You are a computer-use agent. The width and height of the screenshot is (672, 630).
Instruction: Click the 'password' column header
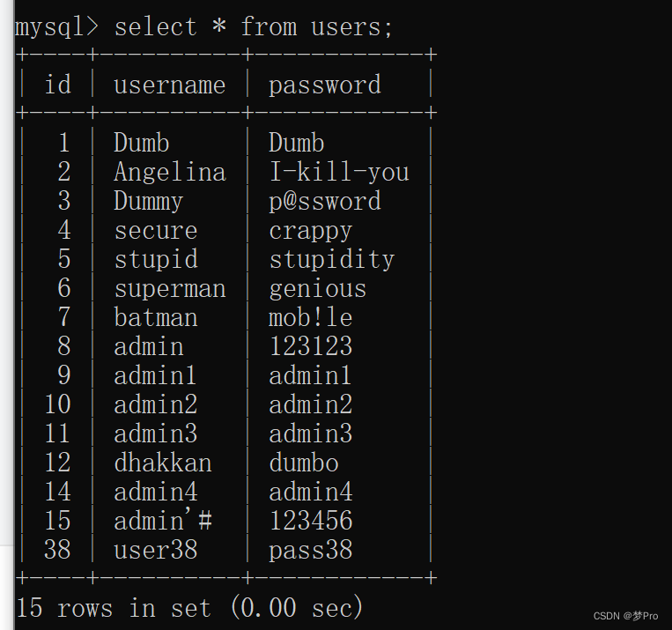coord(324,85)
